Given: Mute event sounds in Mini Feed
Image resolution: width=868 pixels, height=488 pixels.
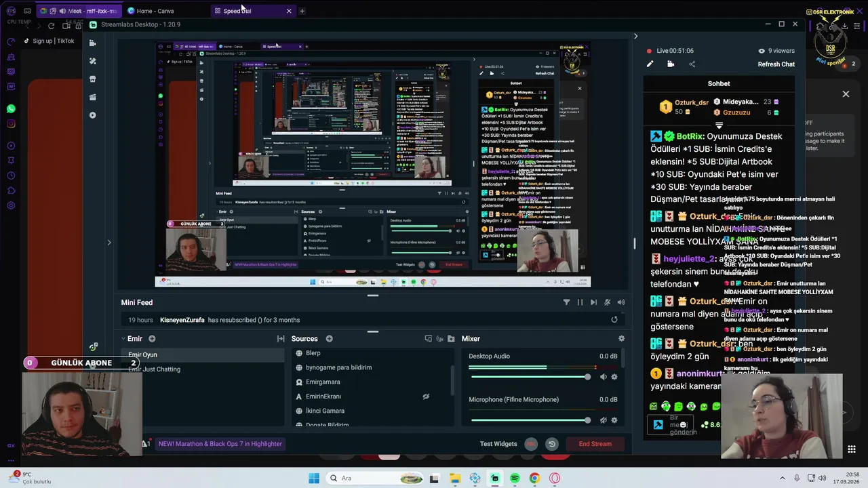Looking at the screenshot, I should pyautogui.click(x=607, y=302).
